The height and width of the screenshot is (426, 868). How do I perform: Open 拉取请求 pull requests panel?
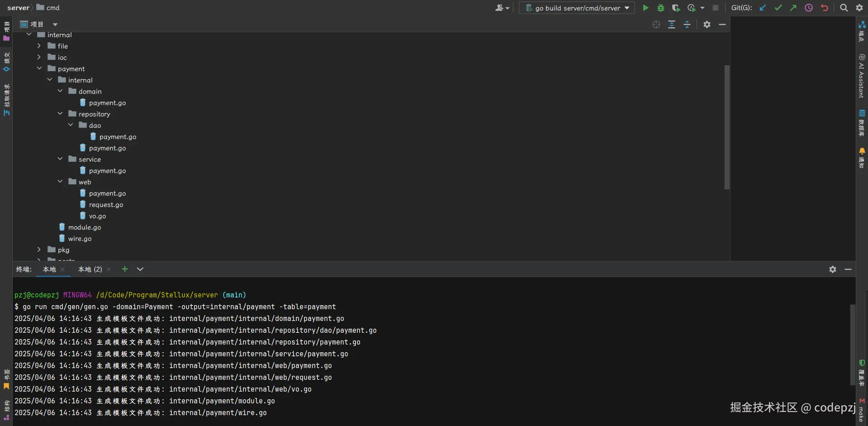[x=6, y=100]
